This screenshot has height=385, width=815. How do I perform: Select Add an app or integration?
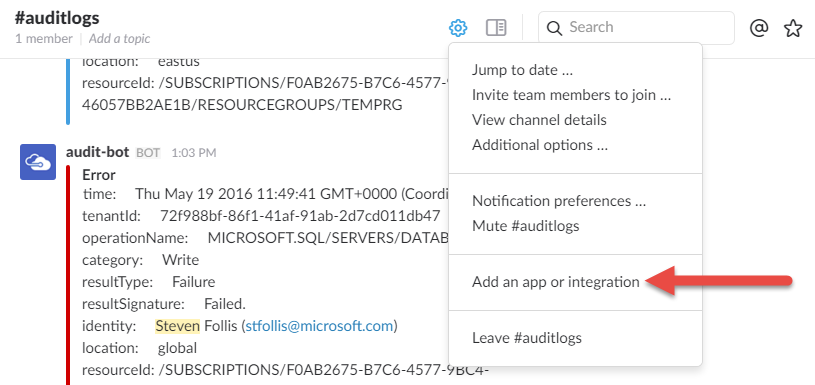[556, 282]
